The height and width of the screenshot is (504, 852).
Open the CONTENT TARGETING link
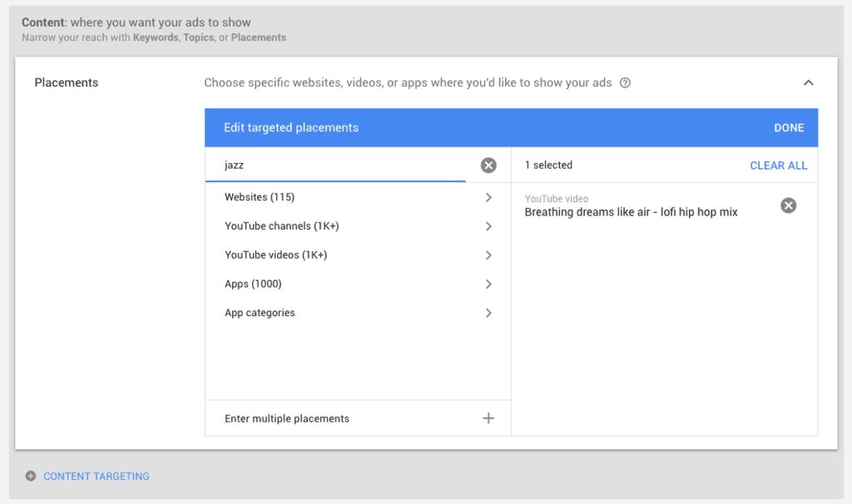click(97, 477)
